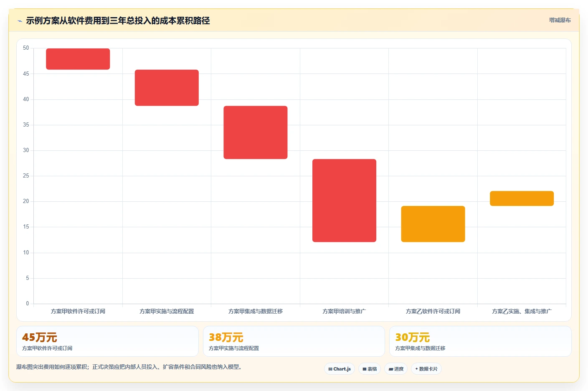Click the Chart.js chip
Image resolution: width=588 pixels, height=391 pixels.
coord(340,369)
